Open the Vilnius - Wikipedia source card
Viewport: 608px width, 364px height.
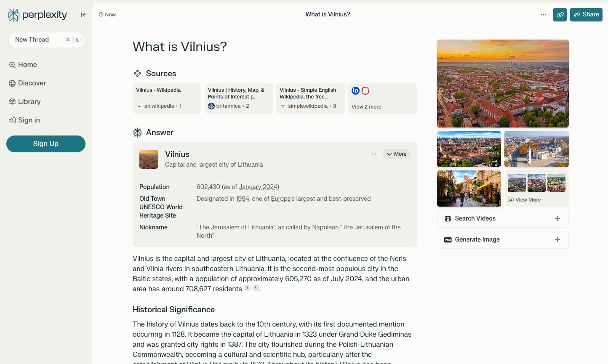(x=167, y=98)
